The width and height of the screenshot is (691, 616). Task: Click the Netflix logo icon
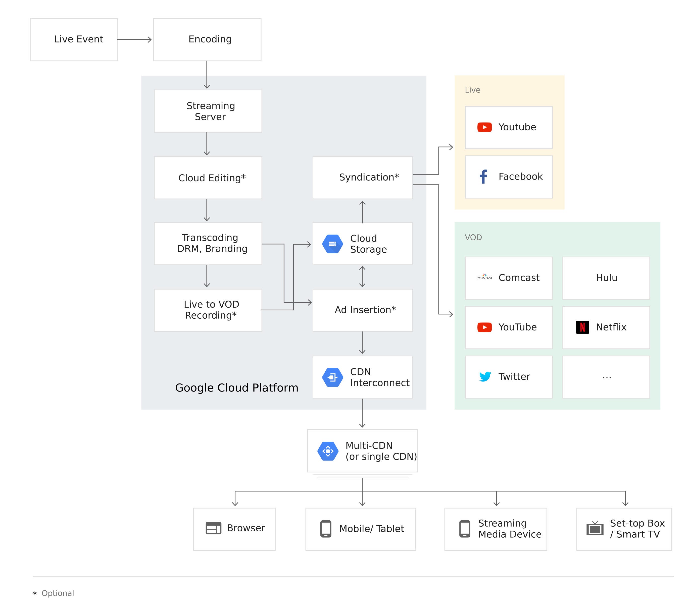pyautogui.click(x=582, y=327)
